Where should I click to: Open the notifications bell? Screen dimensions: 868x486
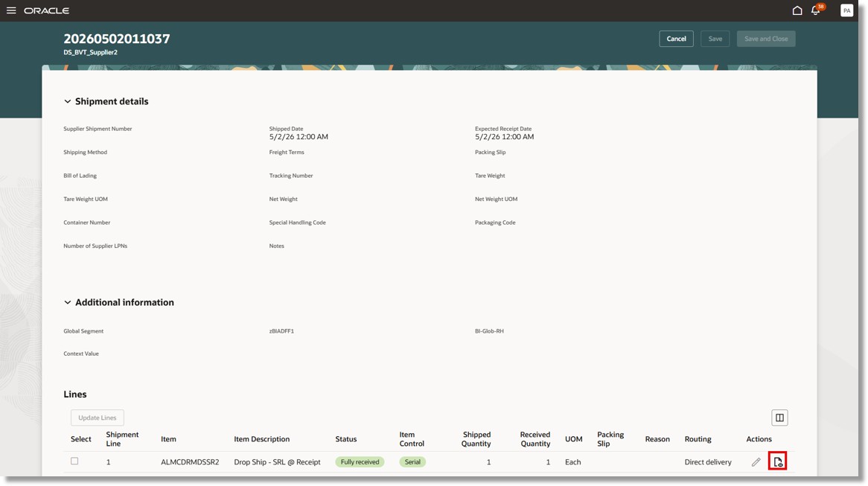[815, 10]
